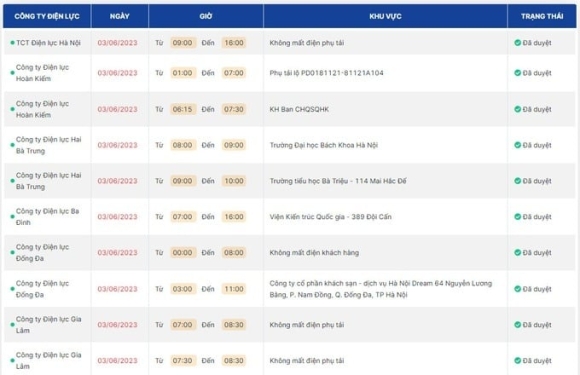The height and width of the screenshot is (375, 580).
Task: Click the GIỜ column header
Action: (x=206, y=16)
